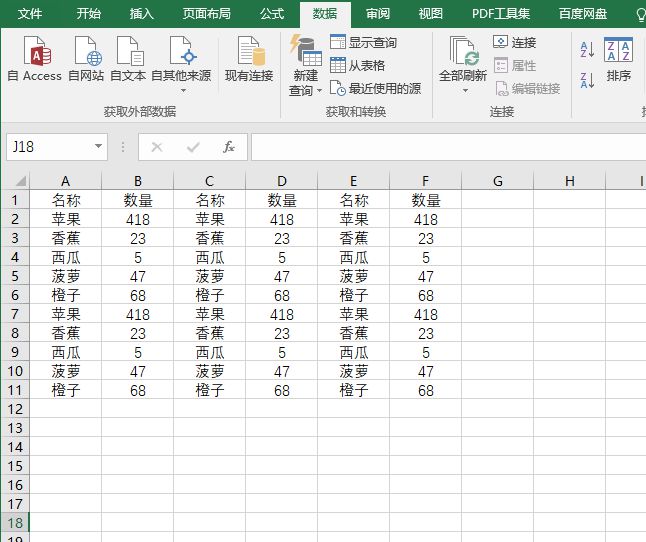646x542 pixels.
Task: Select cell A1 containing 名称
Action: pyautogui.click(x=66, y=200)
